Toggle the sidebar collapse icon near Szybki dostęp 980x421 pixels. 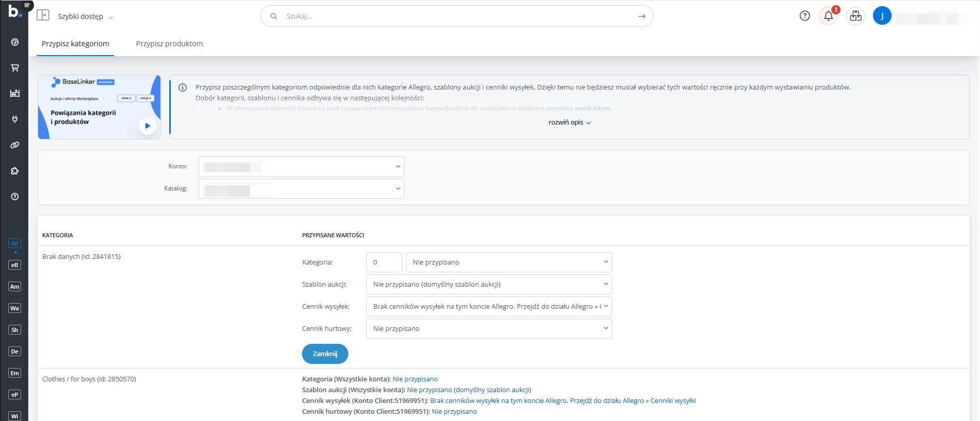43,15
